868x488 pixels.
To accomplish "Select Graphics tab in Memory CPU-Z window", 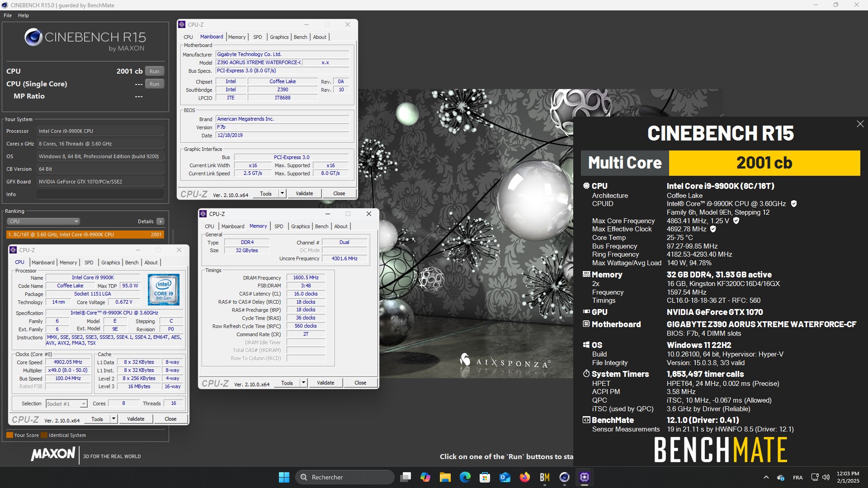I will click(300, 226).
